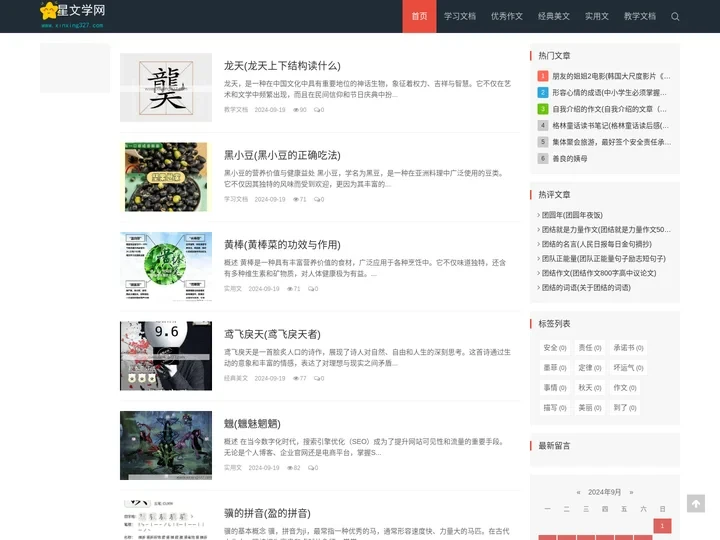Click 实用文 category under 黄棒 article
Viewport: 720px width, 540px height.
[232, 289]
